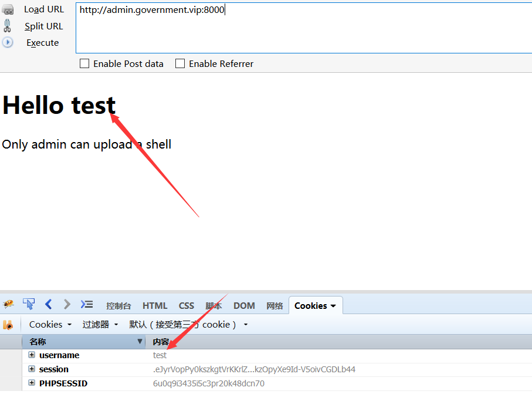Select the PHPSESSID cookie name
The image size is (532, 411).
(63, 383)
